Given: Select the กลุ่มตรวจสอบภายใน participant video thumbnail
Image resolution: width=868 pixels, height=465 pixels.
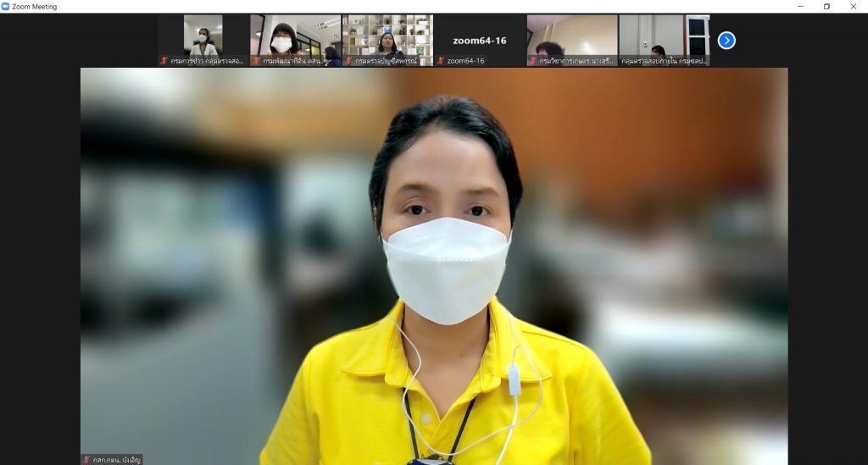Looking at the screenshot, I should click(664, 36).
